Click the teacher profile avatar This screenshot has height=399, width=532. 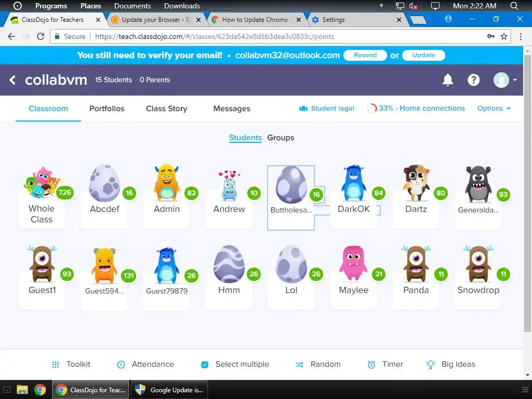click(501, 80)
